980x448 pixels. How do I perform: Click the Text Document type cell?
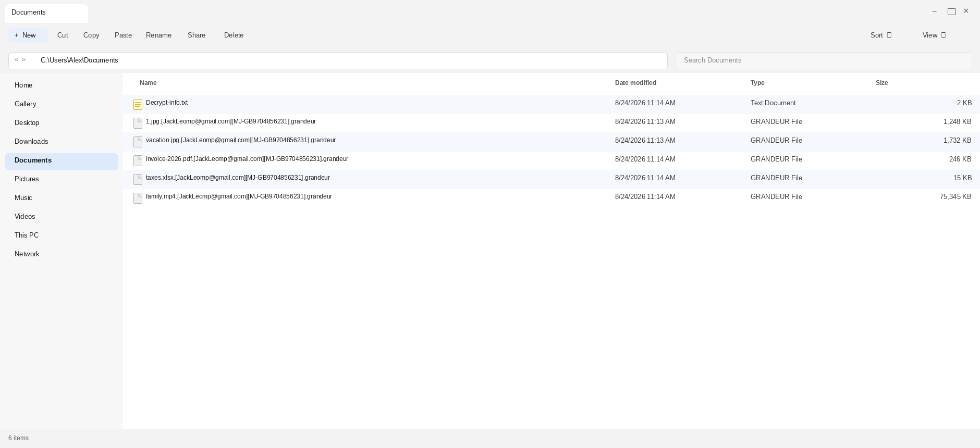pyautogui.click(x=773, y=103)
